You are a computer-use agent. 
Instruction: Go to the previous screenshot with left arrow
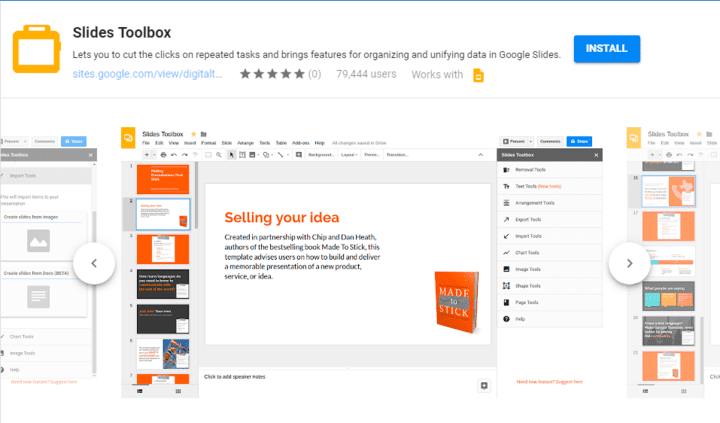[94, 263]
